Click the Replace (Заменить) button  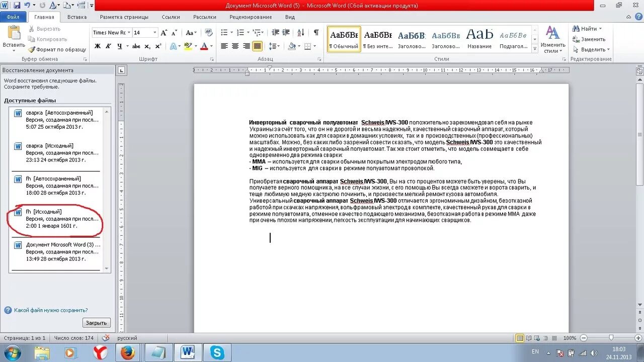589,39
